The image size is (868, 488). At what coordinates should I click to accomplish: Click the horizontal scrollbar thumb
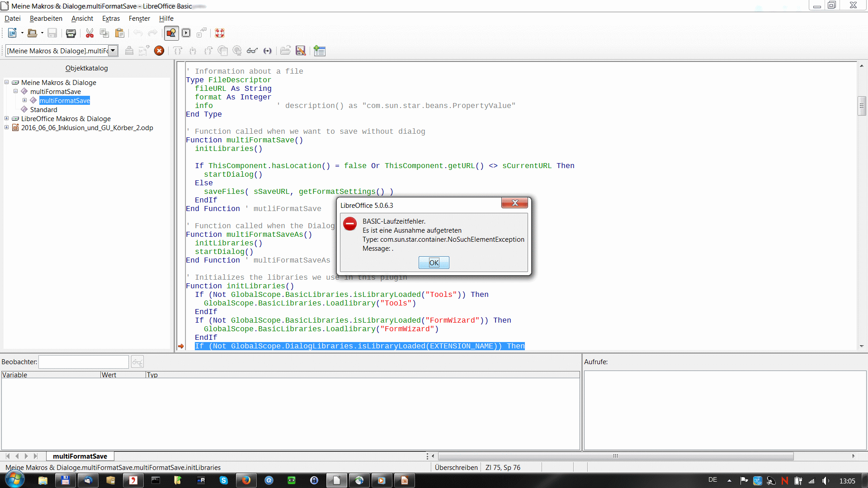point(616,456)
